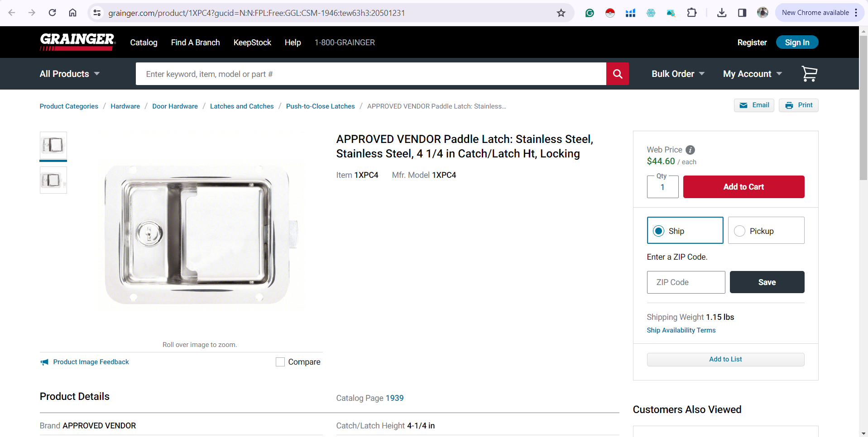The width and height of the screenshot is (868, 437).
Task: Email this product page
Action: coord(754,105)
